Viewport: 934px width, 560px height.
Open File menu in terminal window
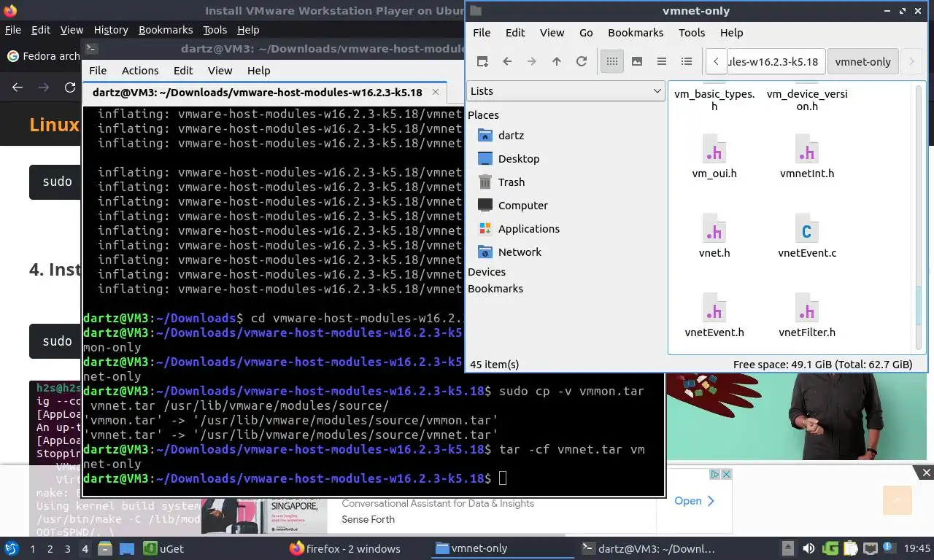click(98, 71)
